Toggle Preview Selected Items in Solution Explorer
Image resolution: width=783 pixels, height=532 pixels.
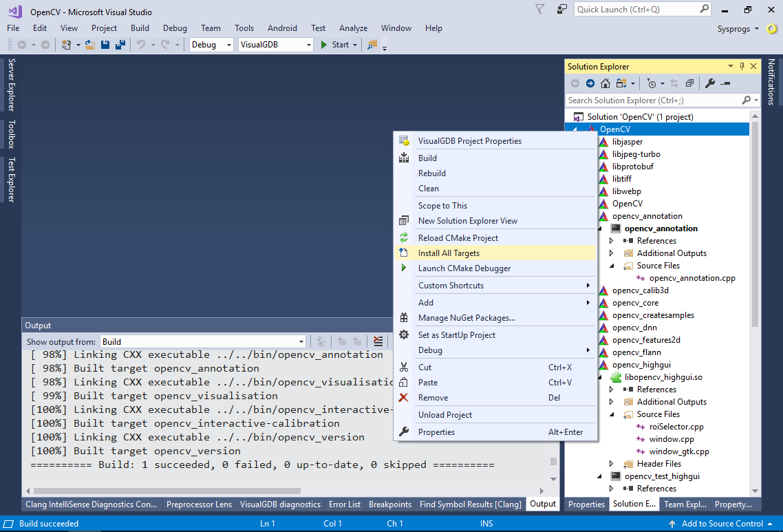[725, 83]
